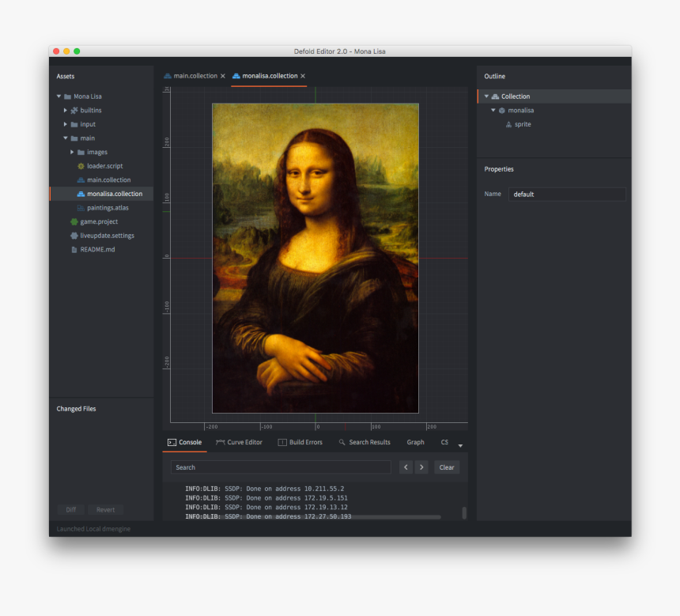The image size is (680, 616).
Task: Click the game.project icon
Action: [x=74, y=221]
